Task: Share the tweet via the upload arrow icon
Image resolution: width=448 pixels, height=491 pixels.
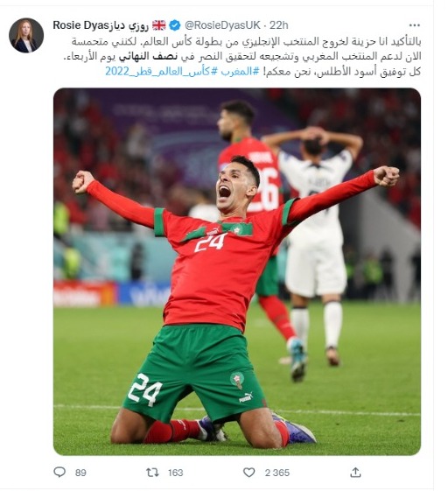Action: coord(355,472)
